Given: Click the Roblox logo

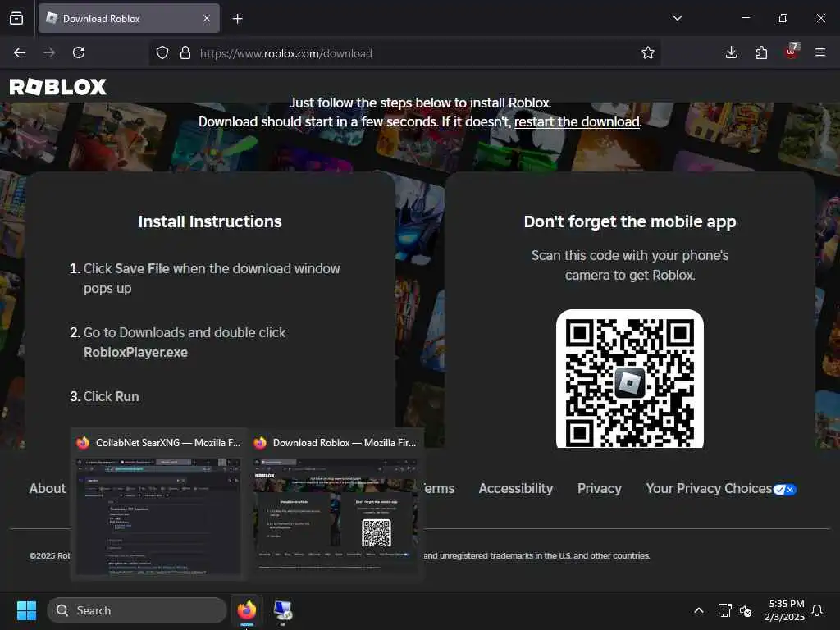Looking at the screenshot, I should coord(58,87).
